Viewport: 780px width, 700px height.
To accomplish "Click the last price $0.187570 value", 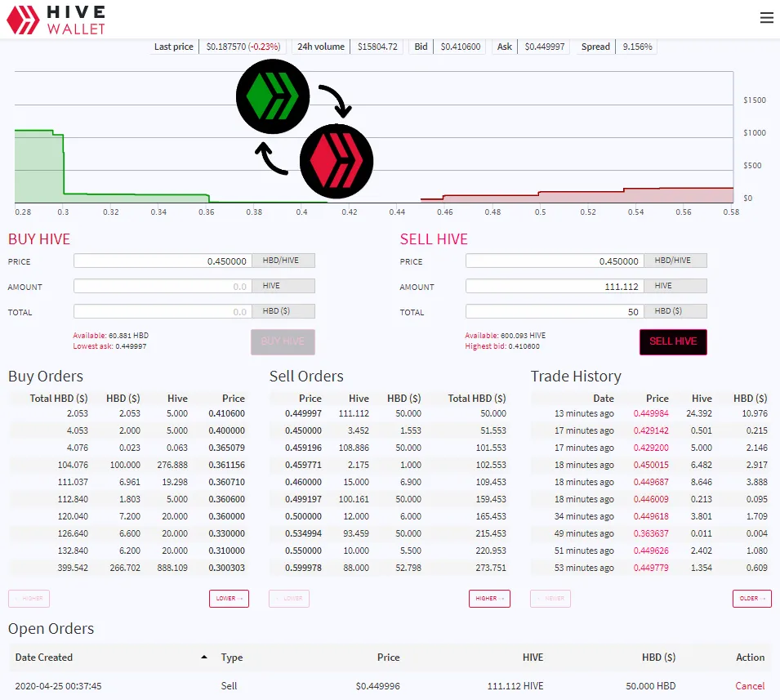I will 226,47.
